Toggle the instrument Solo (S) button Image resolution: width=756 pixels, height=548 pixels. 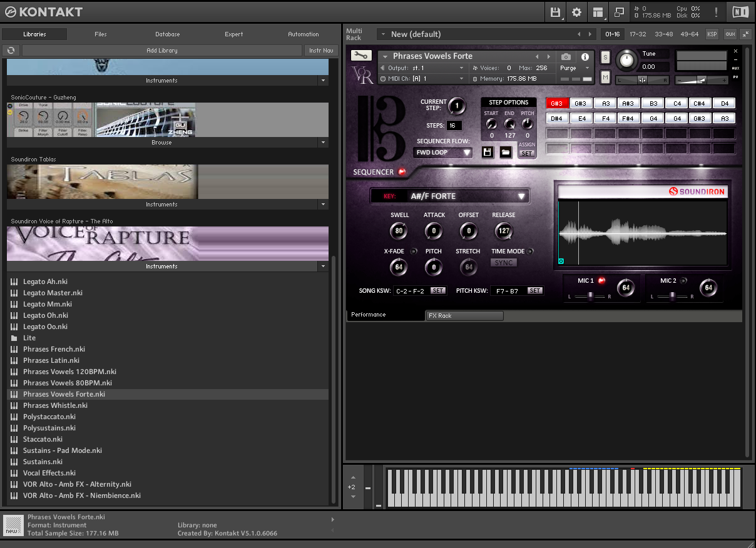[605, 57]
